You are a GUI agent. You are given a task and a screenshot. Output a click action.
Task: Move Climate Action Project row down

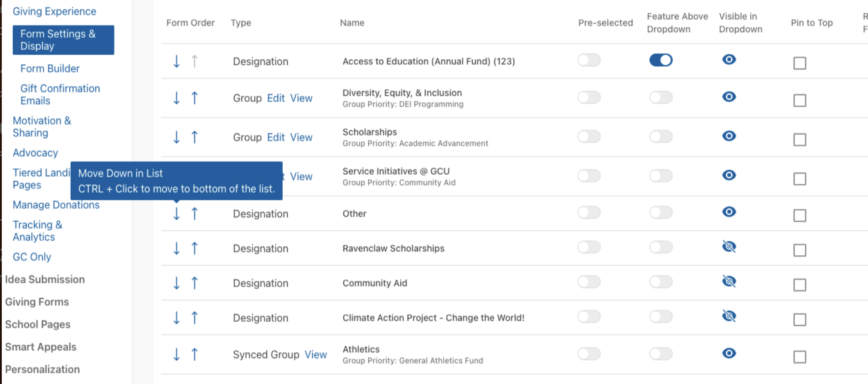[176, 318]
